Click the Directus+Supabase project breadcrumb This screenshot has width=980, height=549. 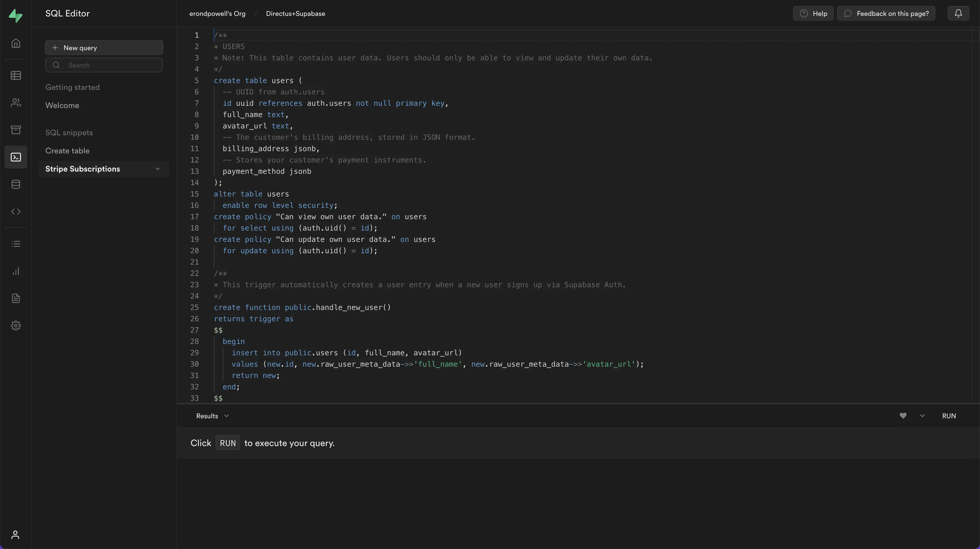(295, 13)
